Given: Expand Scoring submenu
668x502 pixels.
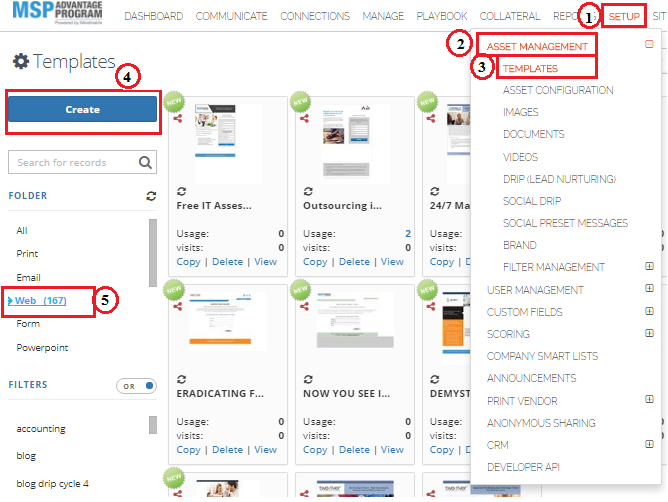Looking at the screenshot, I should pos(649,333).
